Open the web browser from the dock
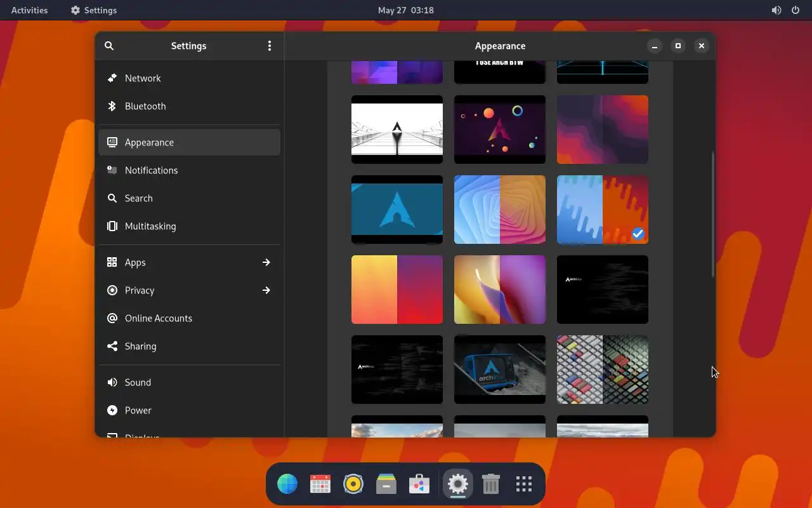The height and width of the screenshot is (508, 812). pyautogui.click(x=287, y=485)
